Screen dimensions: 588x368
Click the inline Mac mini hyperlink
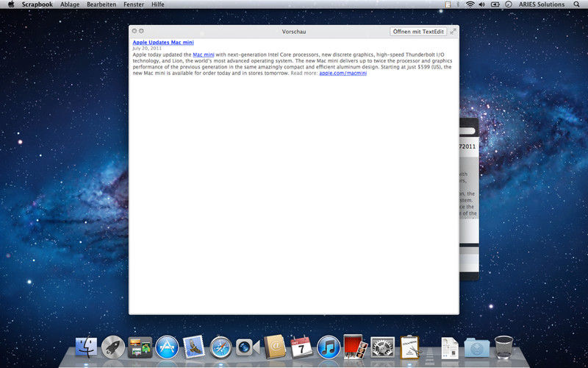tap(204, 54)
